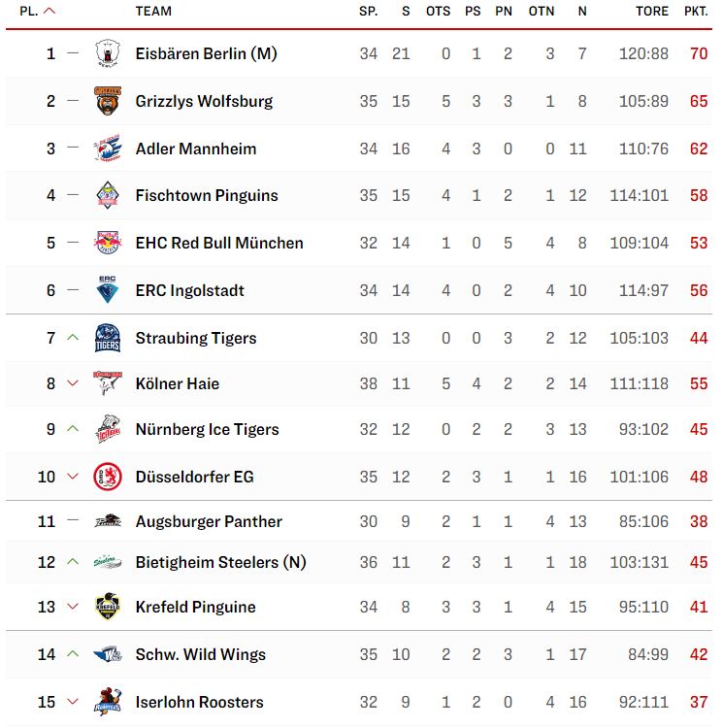Click the ERC Ingolstadt panther logo
Viewport: 723px width, 728px height.
108,289
